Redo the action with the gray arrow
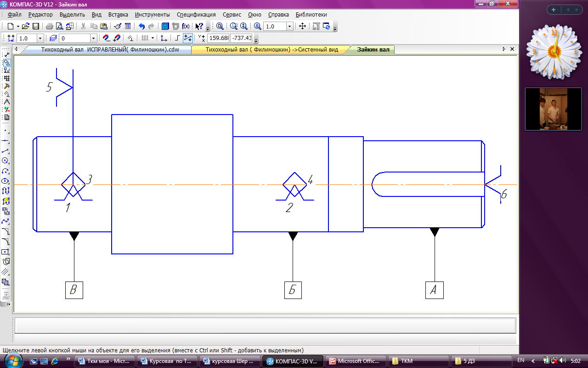 [151, 26]
